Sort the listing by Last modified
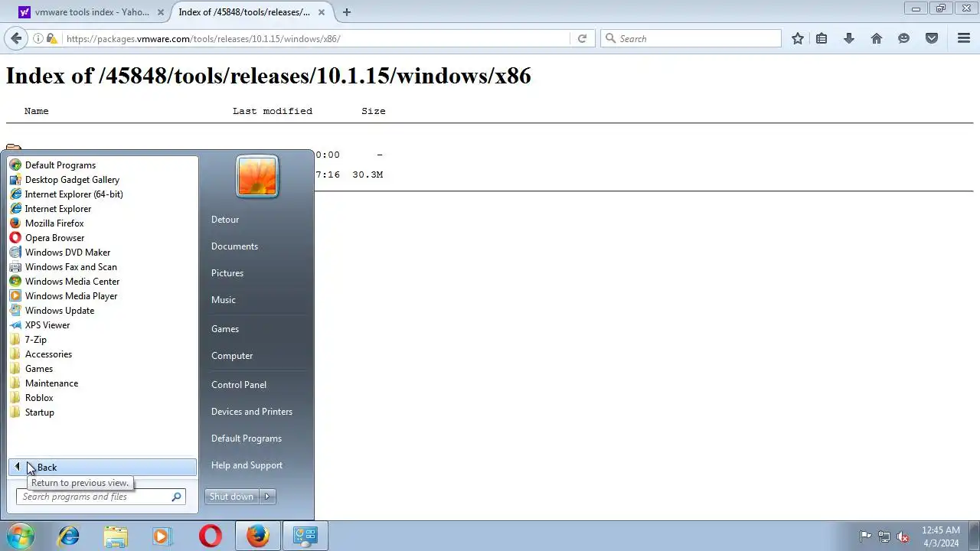Viewport: 980px width, 551px height. 273,111
